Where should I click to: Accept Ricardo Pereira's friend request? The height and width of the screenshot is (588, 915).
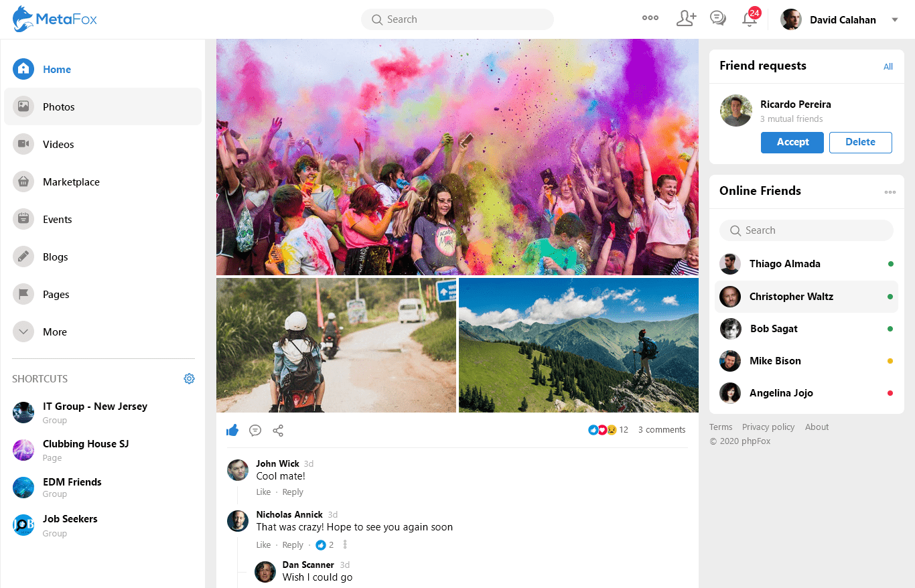(x=792, y=143)
